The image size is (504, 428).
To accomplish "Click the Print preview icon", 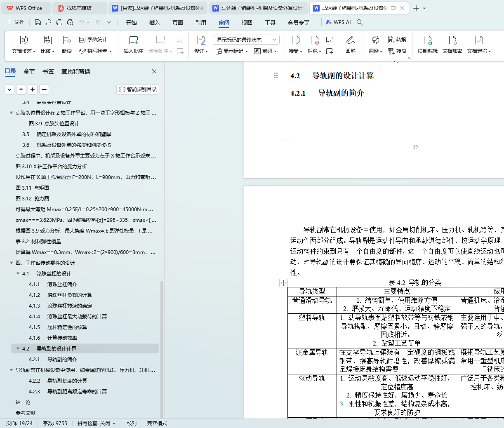I will pyautogui.click(x=70, y=22).
